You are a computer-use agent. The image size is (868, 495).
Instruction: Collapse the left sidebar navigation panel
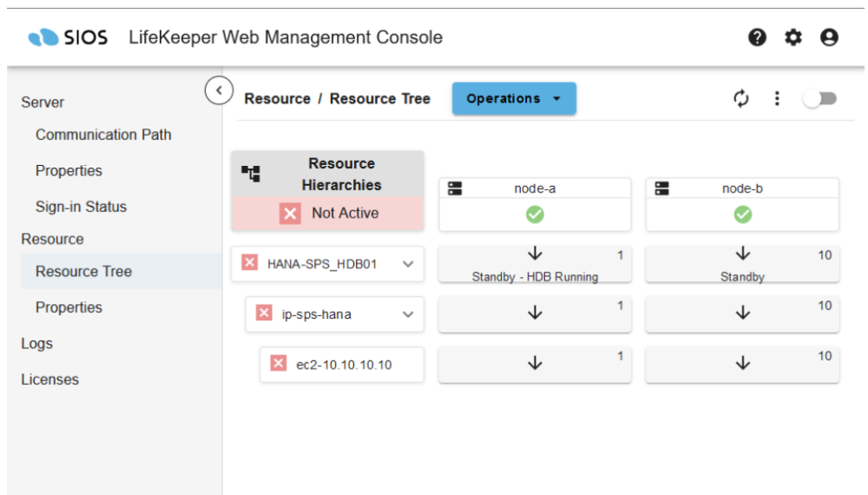coord(219,89)
